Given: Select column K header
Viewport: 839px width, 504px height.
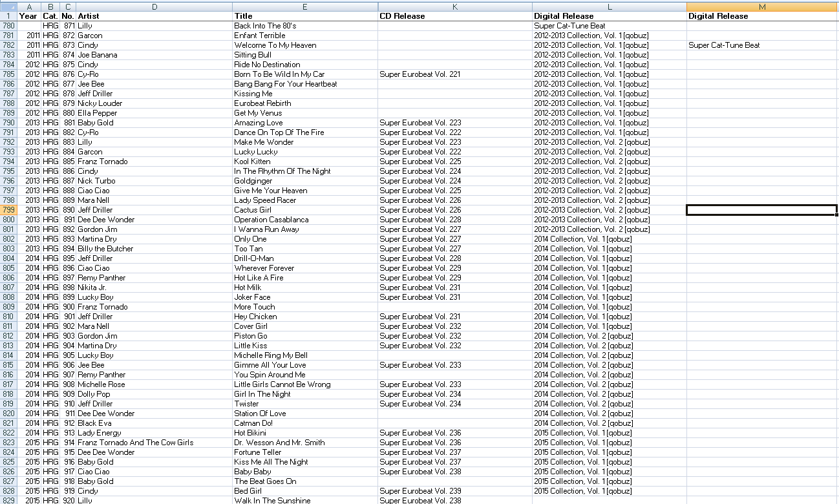Looking at the screenshot, I should pos(455,6).
